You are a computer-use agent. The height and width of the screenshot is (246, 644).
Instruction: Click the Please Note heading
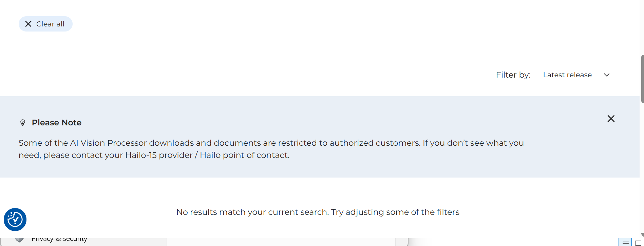[x=57, y=123]
